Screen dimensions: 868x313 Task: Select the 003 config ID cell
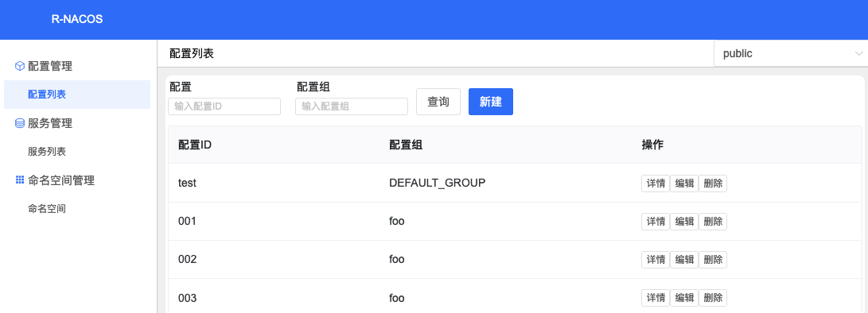188,298
